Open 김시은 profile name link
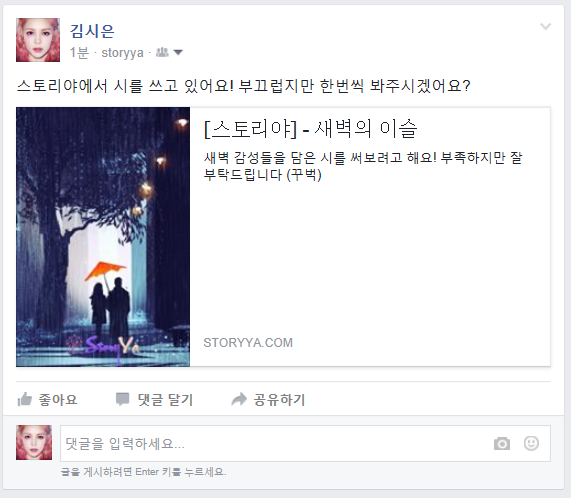This screenshot has width=571, height=498. pos(92,31)
